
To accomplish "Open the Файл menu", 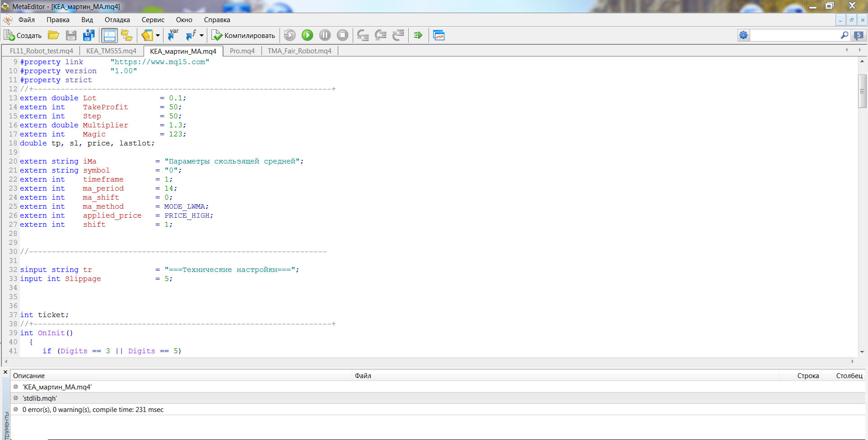I will tap(27, 20).
